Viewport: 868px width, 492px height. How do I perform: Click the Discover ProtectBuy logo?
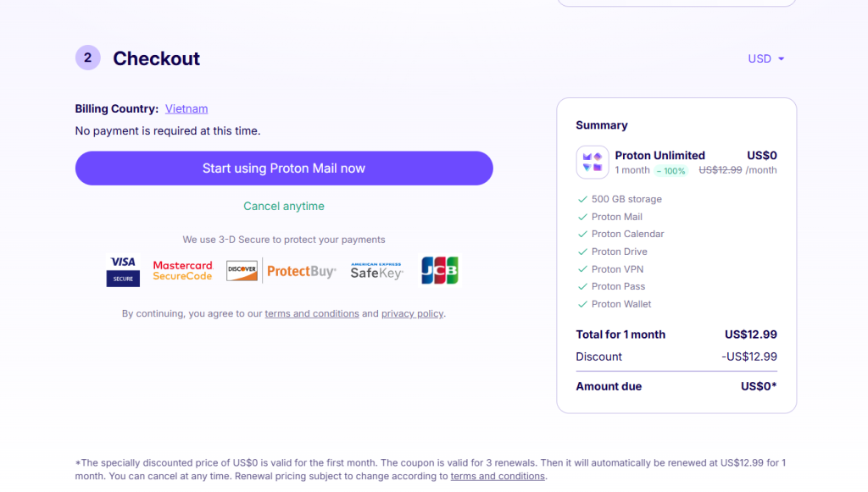pyautogui.click(x=281, y=271)
